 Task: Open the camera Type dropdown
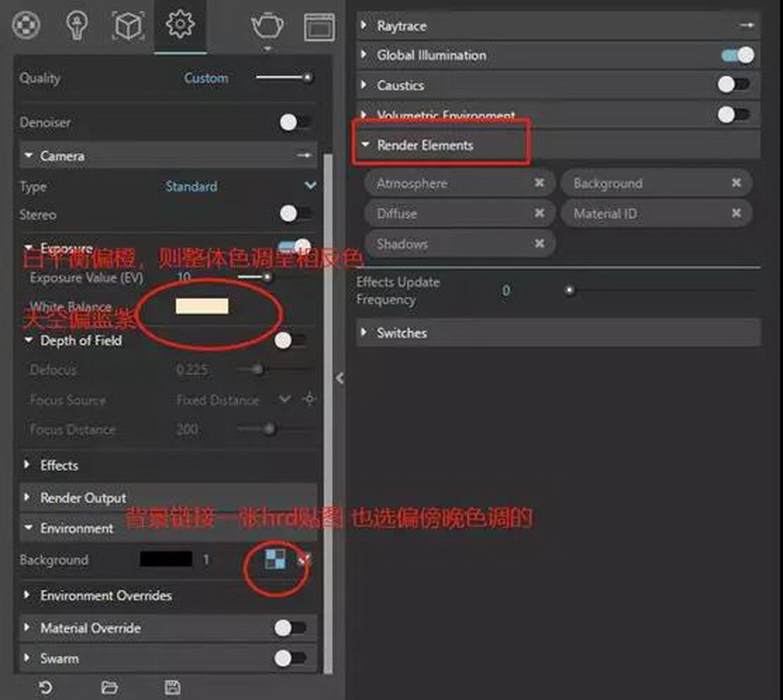coord(310,186)
